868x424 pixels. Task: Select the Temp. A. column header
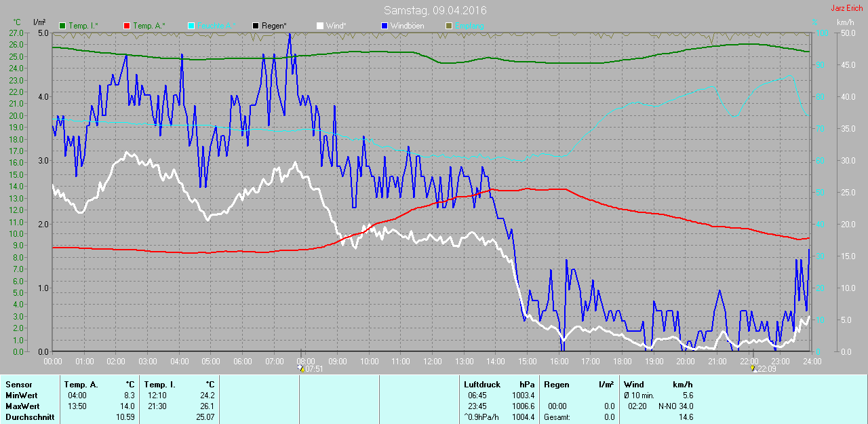coord(84,385)
